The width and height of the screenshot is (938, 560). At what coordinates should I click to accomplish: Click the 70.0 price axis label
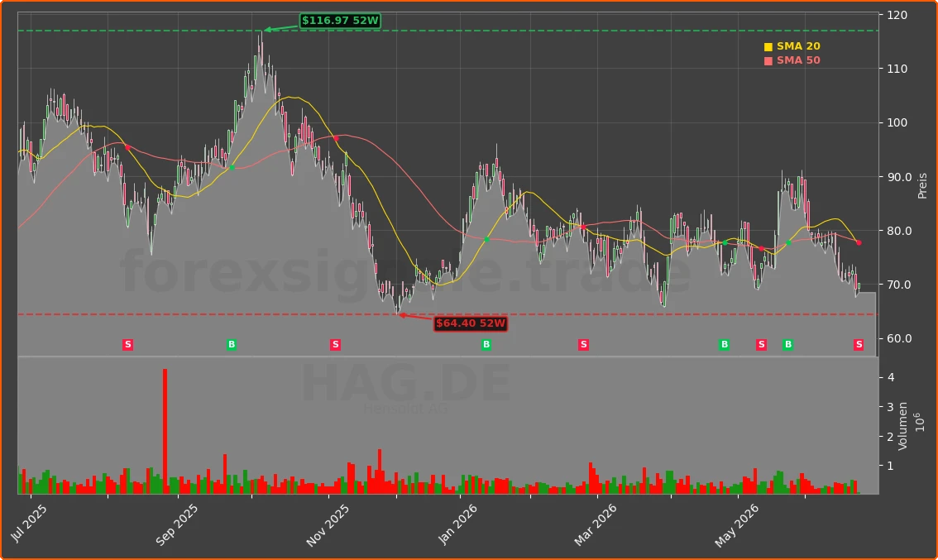click(x=900, y=285)
